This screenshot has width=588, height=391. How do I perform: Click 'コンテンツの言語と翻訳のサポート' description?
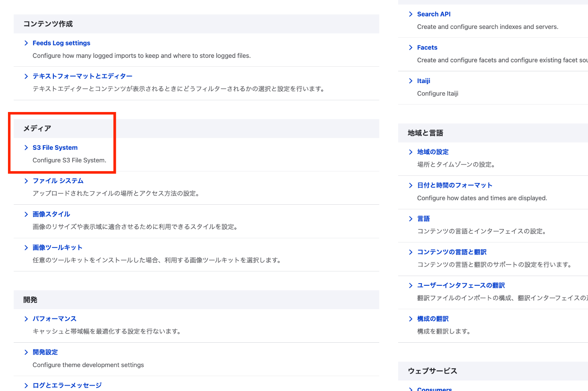[495, 265]
